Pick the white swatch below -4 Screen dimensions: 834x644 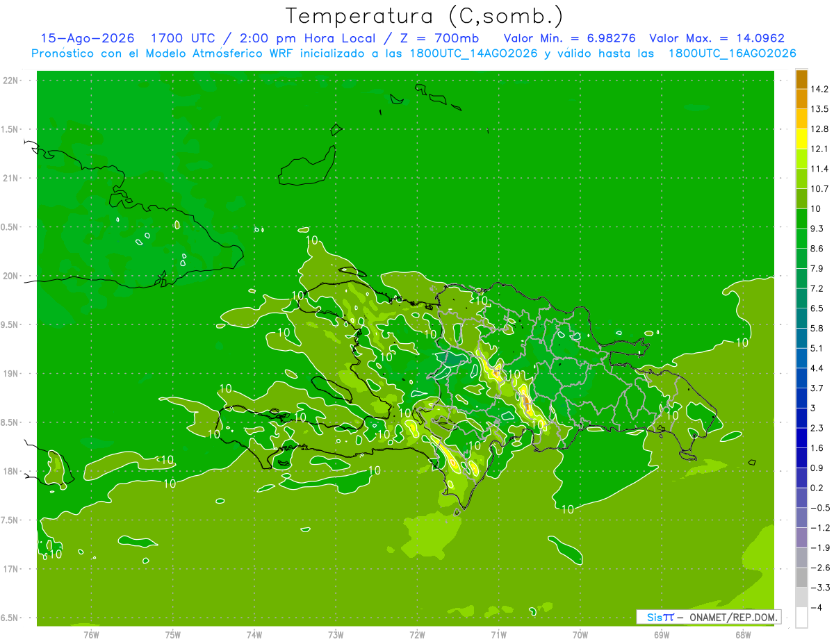(801, 618)
